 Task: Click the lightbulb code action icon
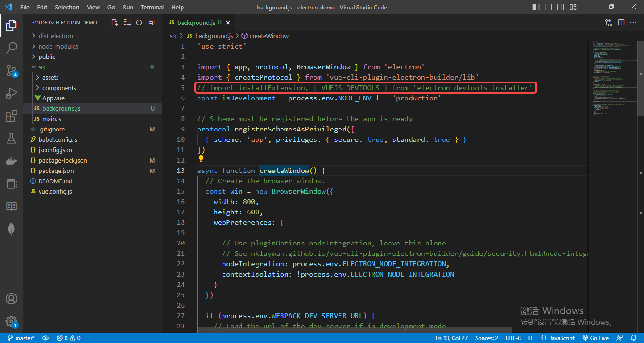(x=201, y=159)
